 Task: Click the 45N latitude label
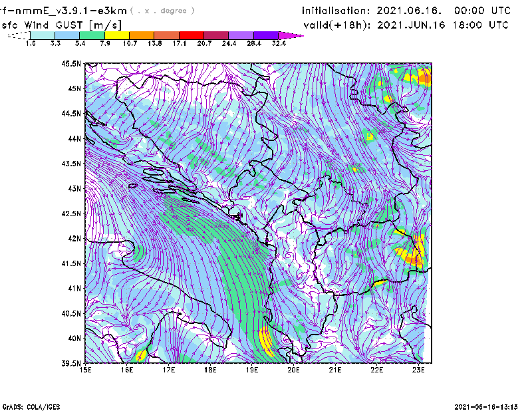tap(74, 88)
